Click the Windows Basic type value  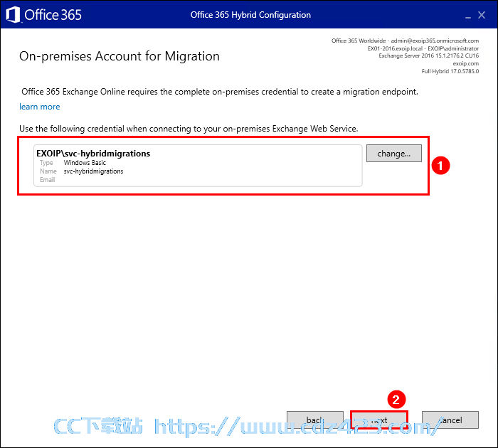85,163
